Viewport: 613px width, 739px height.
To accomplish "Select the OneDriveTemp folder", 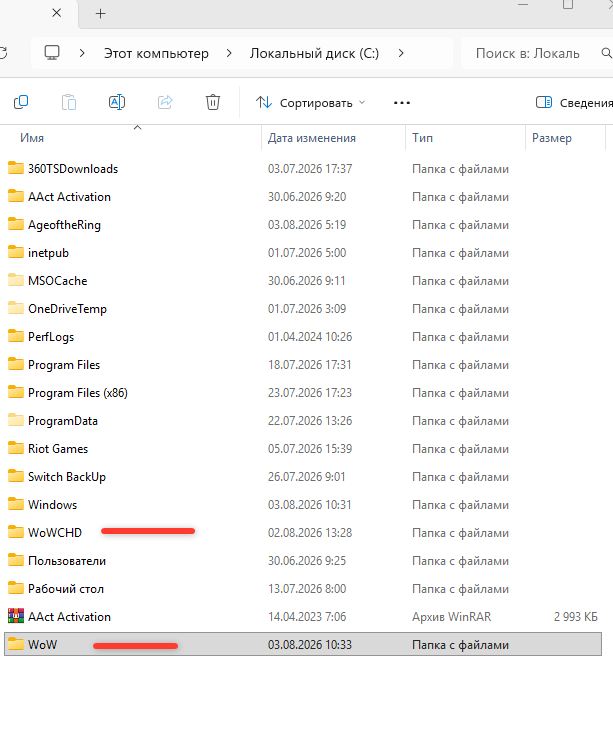I will pos(303,309).
